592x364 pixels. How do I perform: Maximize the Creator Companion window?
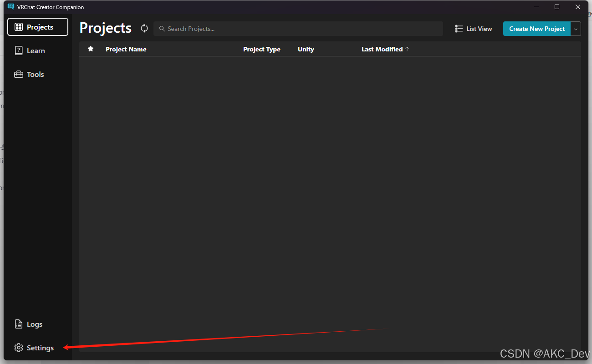pyautogui.click(x=557, y=7)
